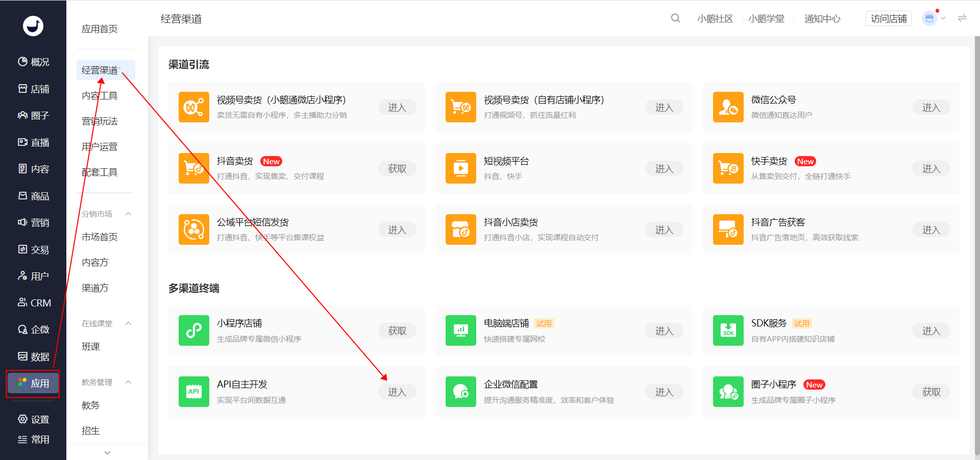980x460 pixels.
Task: Open 企微 in the dark sidebar
Action: (x=33, y=329)
